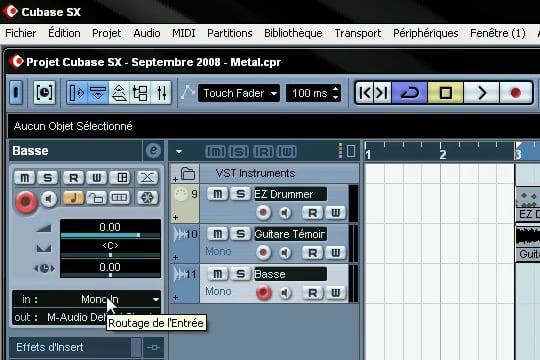Screen dimensions: 540x360
Task: Go to next marker in transport
Action: point(382,93)
